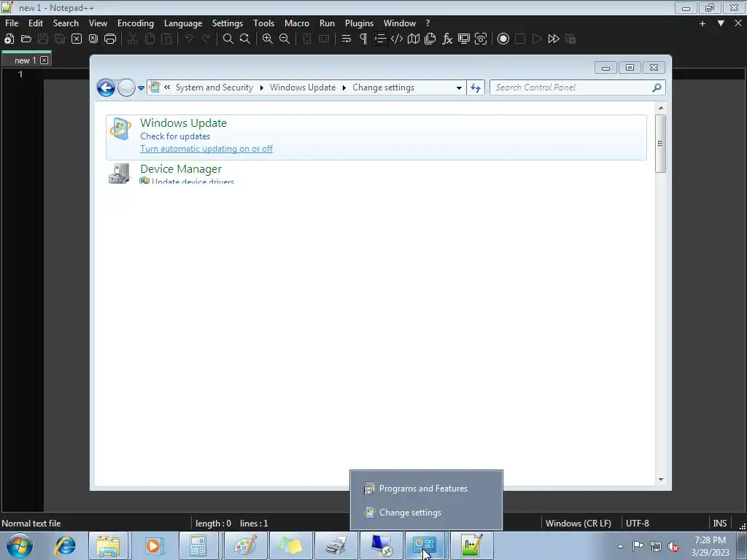Open the Device Manager heading link
The image size is (747, 560).
(x=181, y=169)
